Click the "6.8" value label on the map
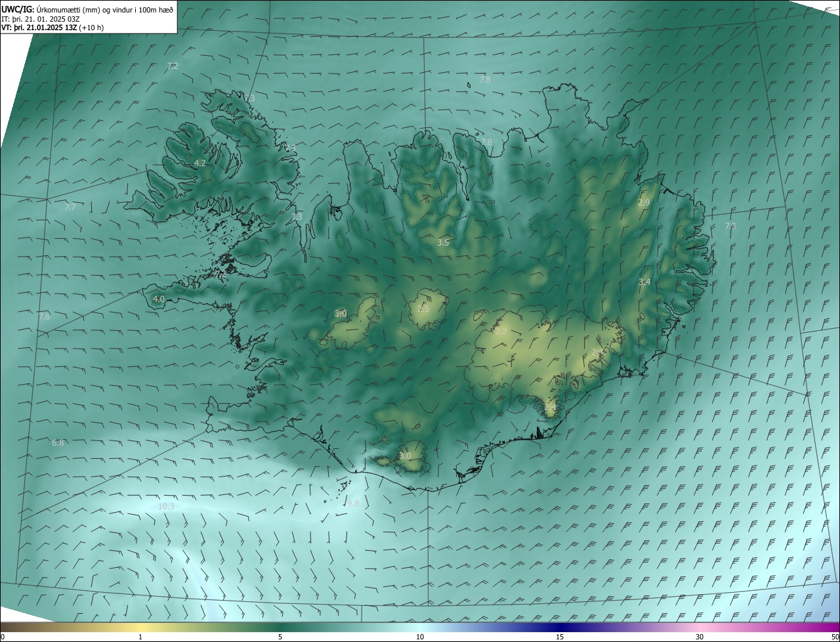 point(58,443)
